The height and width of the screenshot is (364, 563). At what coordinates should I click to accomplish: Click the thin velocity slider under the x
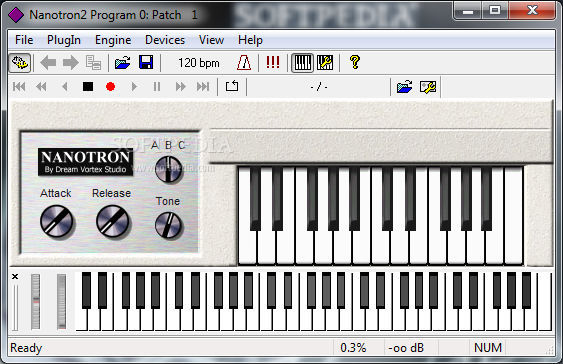tap(15, 307)
